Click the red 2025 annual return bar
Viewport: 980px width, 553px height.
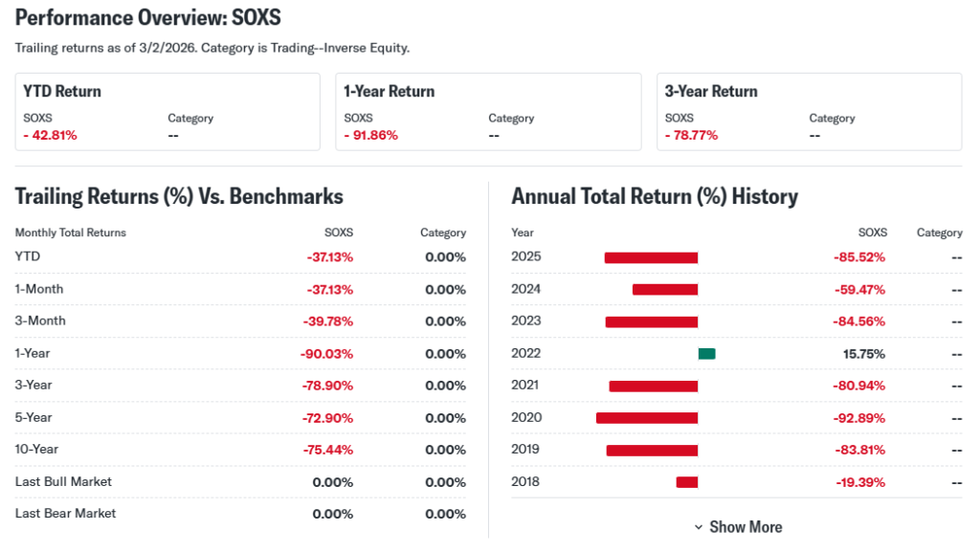point(651,257)
